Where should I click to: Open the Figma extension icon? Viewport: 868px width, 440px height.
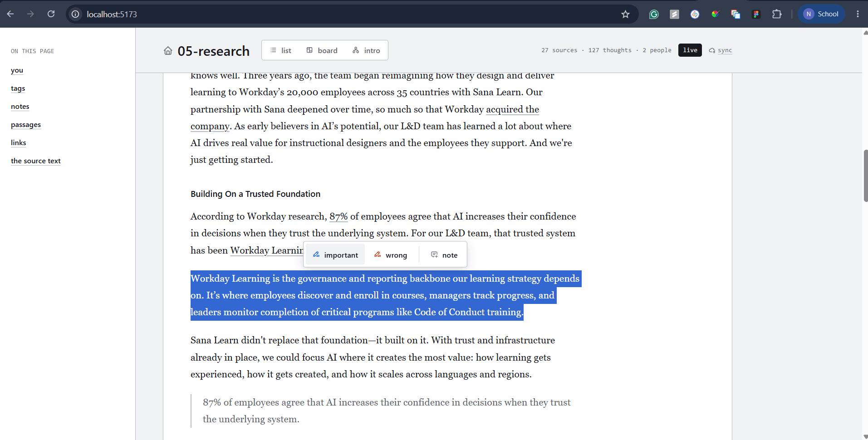[756, 14]
